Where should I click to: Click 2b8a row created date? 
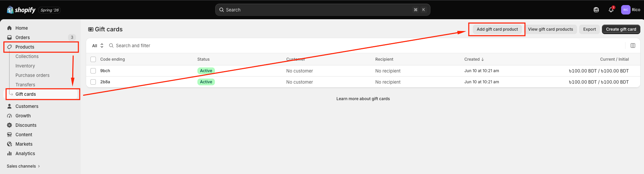(482, 82)
